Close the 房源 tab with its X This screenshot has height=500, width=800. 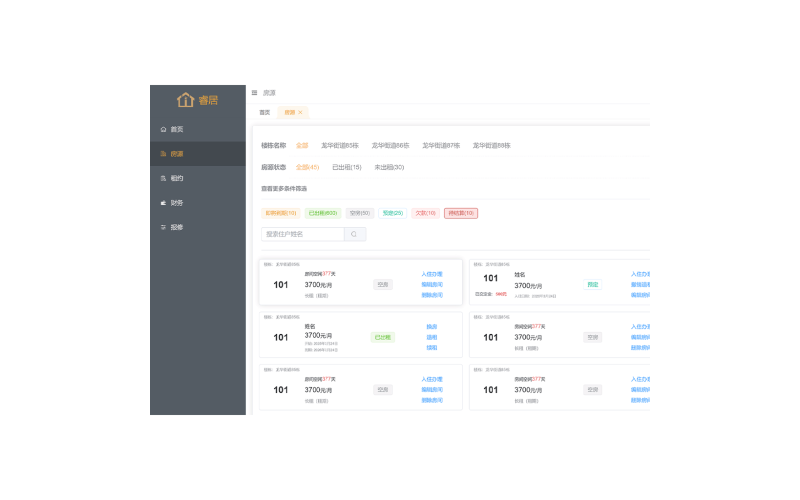click(x=300, y=112)
